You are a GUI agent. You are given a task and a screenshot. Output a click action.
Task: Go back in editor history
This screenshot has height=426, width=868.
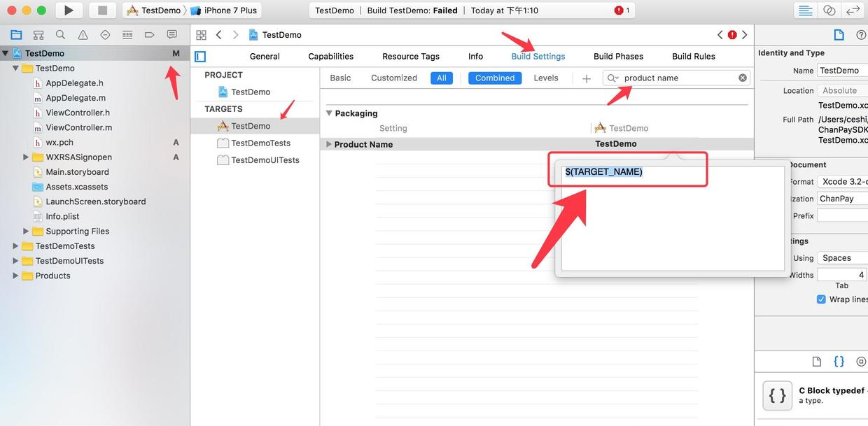tap(219, 35)
